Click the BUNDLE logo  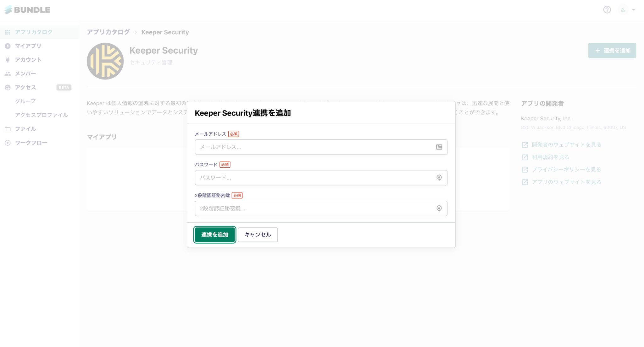pyautogui.click(x=27, y=10)
